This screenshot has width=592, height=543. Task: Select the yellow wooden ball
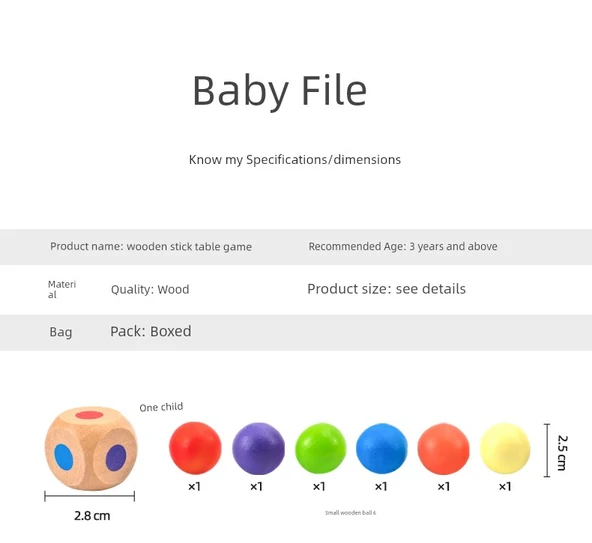[505, 448]
